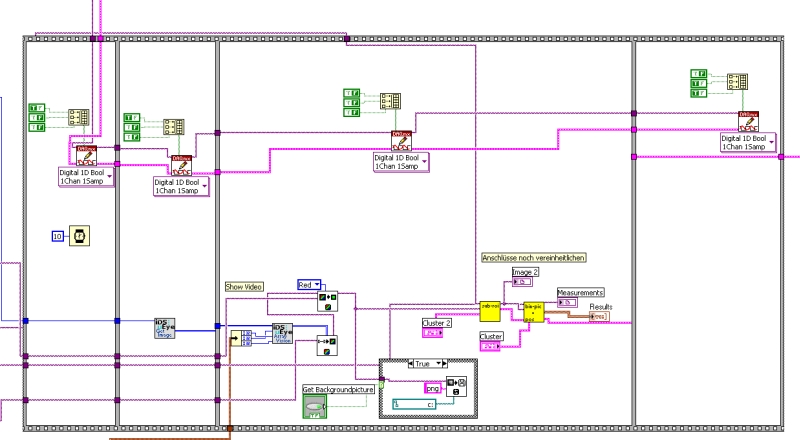The width and height of the screenshot is (800, 440).
Task: Go to previous case with left arrow
Action: pyautogui.click(x=411, y=363)
